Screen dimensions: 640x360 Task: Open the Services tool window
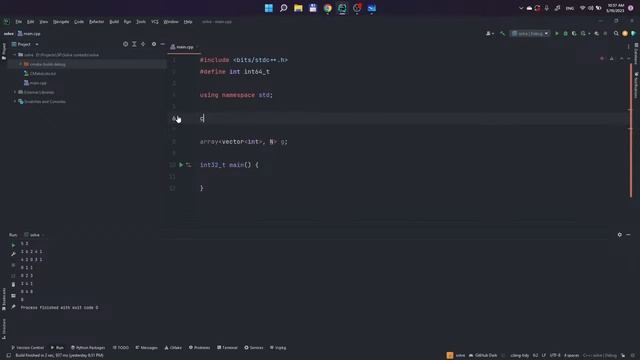(x=254, y=348)
